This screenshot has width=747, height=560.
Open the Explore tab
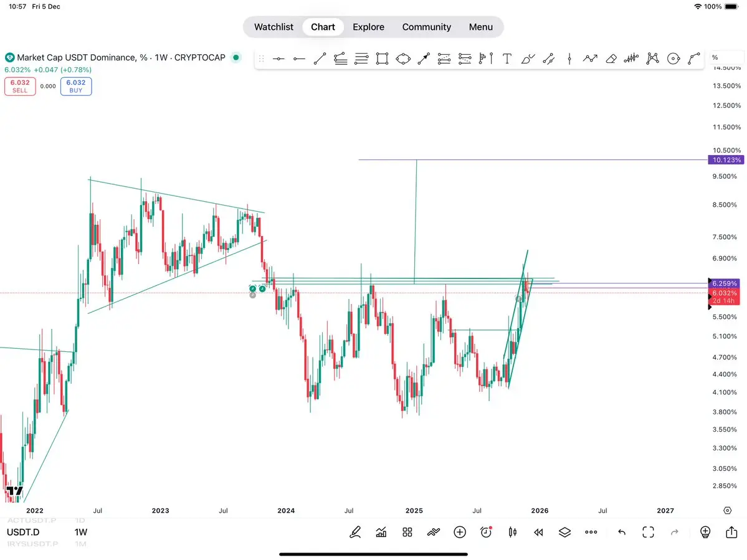tap(369, 27)
